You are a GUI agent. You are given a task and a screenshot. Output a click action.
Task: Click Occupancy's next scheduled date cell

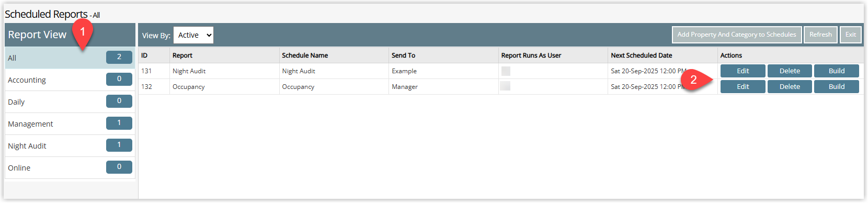click(x=663, y=87)
